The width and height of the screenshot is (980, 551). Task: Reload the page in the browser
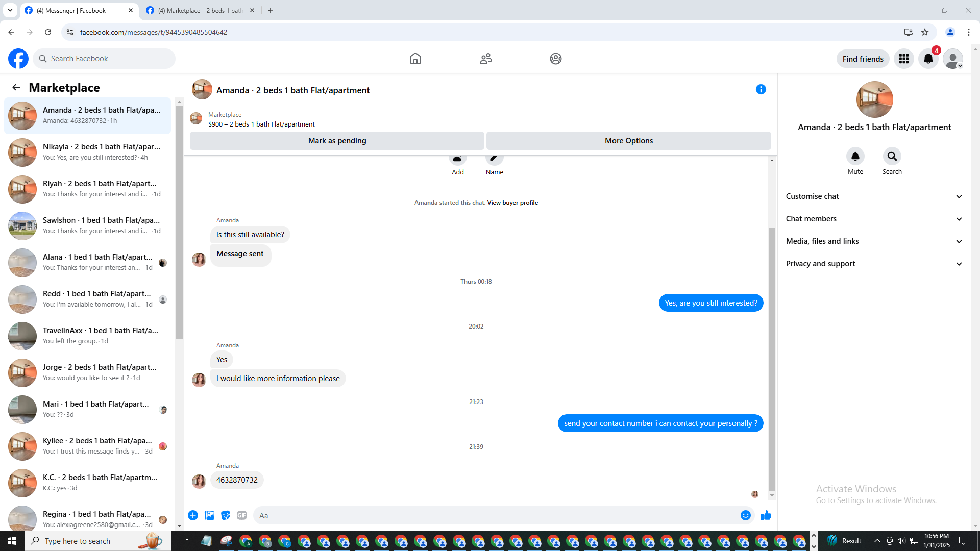[x=48, y=32]
